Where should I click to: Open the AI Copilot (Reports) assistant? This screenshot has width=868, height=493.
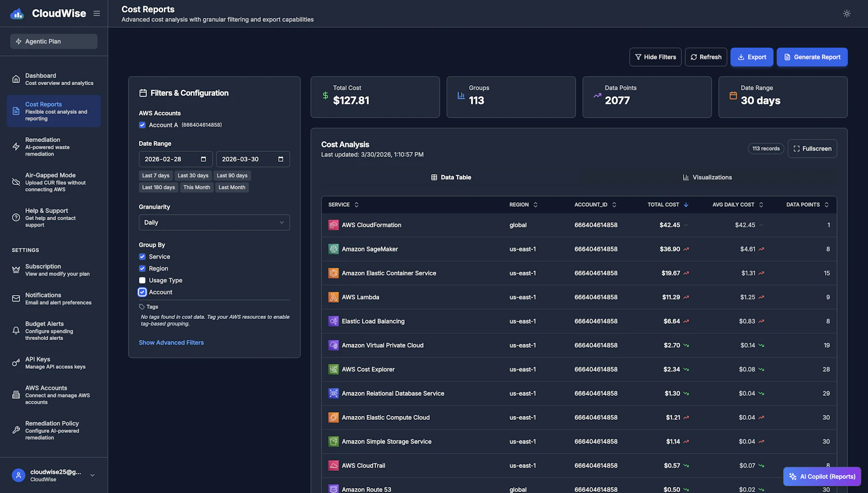[822, 477]
